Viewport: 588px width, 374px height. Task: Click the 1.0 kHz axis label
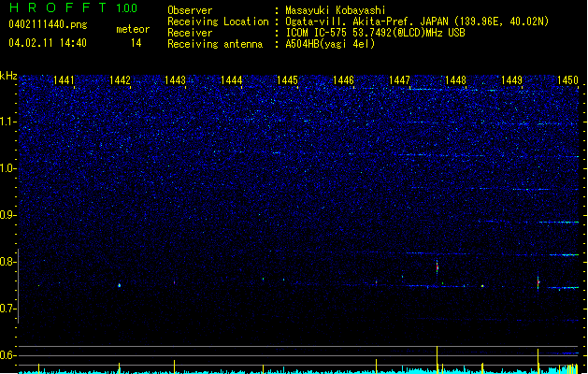[7, 168]
